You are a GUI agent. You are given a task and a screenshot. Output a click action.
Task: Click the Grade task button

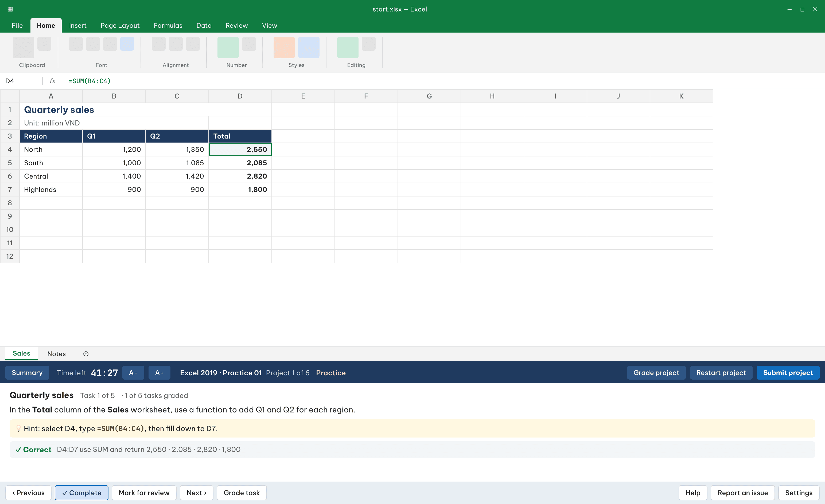[x=242, y=493]
